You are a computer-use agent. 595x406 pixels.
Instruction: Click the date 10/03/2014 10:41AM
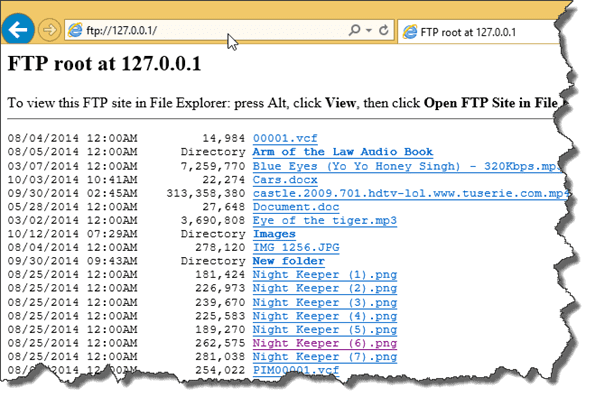(x=72, y=180)
